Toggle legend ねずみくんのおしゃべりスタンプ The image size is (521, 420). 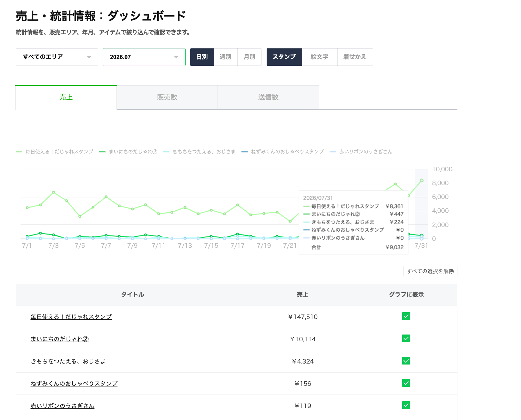point(282,152)
